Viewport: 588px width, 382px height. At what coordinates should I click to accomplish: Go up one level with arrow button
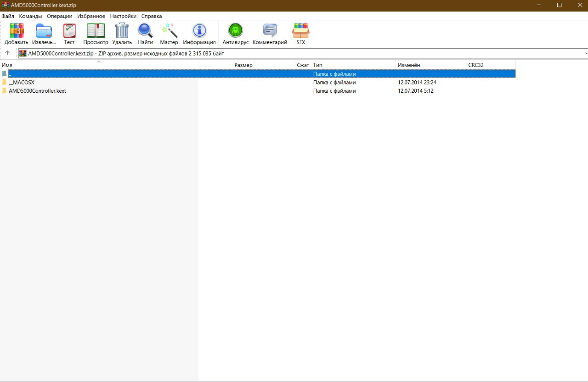click(7, 53)
